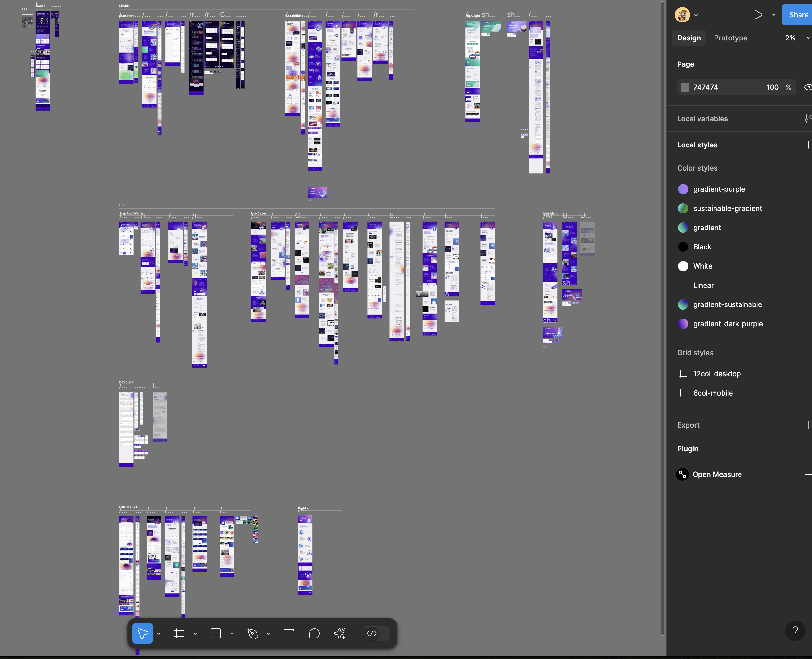Select the USE section label
This screenshot has width=812, height=659.
pyautogui.click(x=122, y=205)
